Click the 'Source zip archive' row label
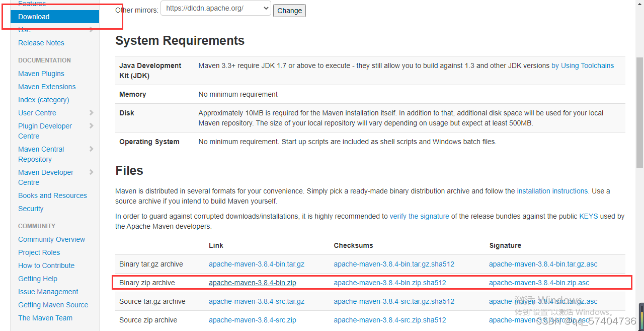This screenshot has height=331, width=644. pos(148,320)
